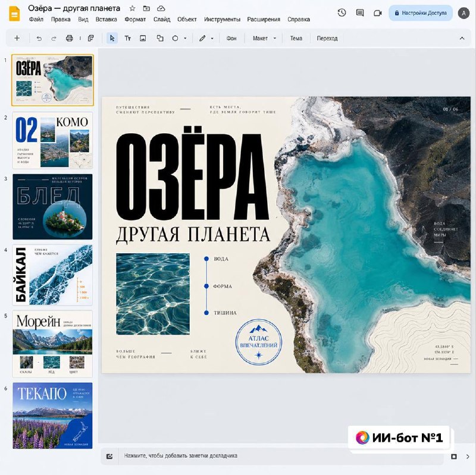Insert a text box with Tt tool
The height and width of the screenshot is (475, 476).
click(127, 38)
